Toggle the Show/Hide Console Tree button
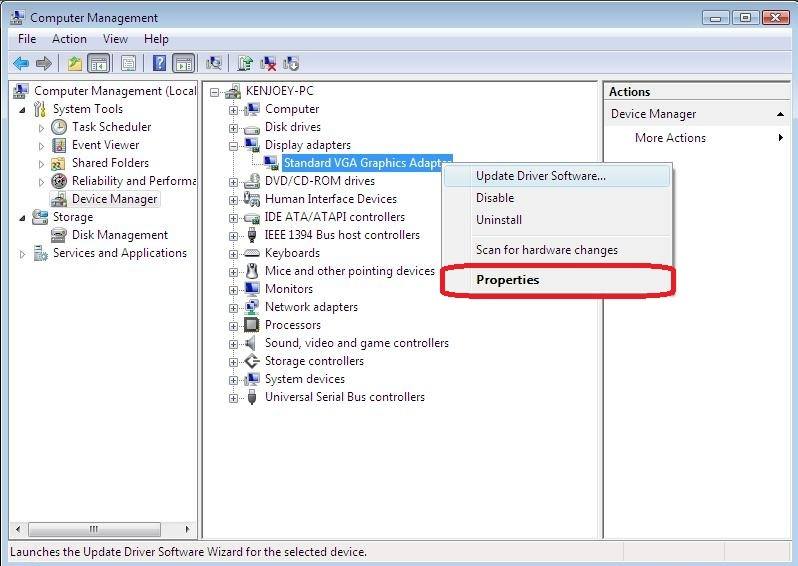This screenshot has height=566, width=798. coord(98,63)
